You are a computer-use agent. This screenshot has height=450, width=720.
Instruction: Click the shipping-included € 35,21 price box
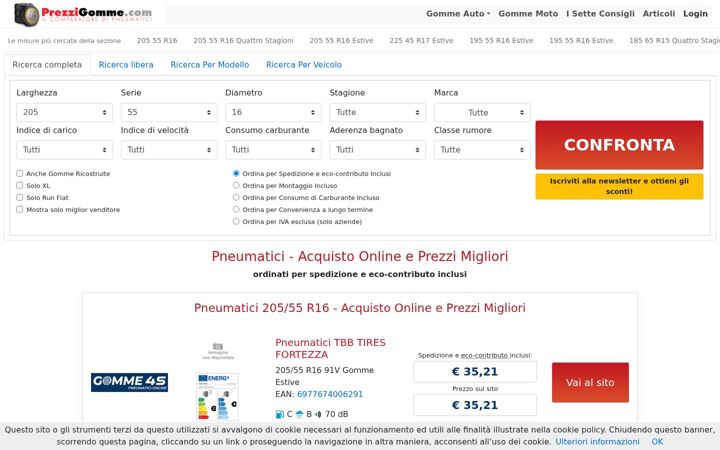pos(475,371)
